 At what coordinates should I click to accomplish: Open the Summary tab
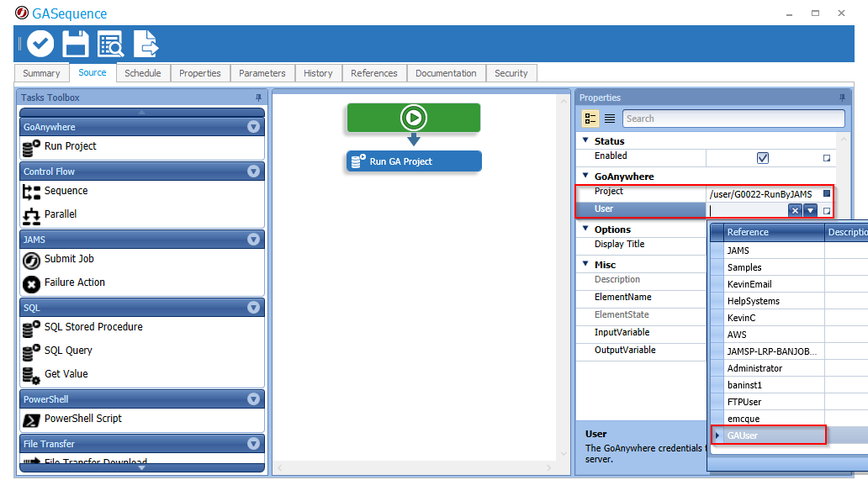pyautogui.click(x=41, y=73)
